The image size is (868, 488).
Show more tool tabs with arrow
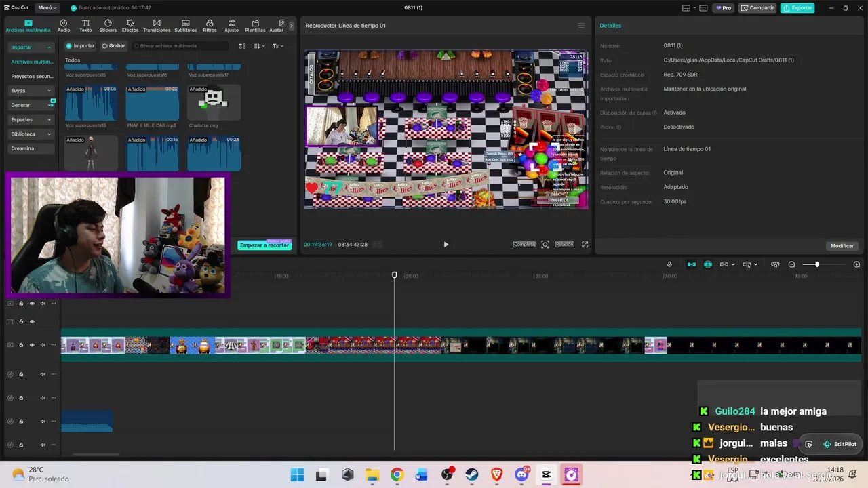pos(292,26)
